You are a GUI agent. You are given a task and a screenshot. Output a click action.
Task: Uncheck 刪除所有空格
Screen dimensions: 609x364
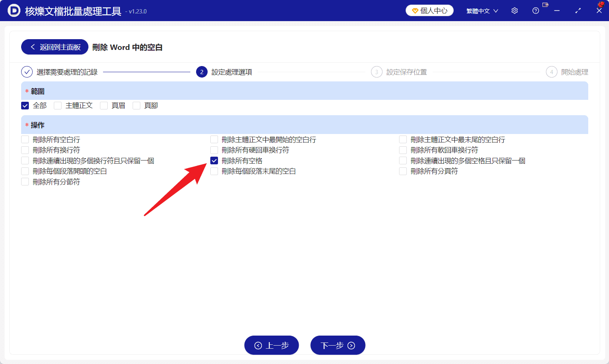[214, 160]
